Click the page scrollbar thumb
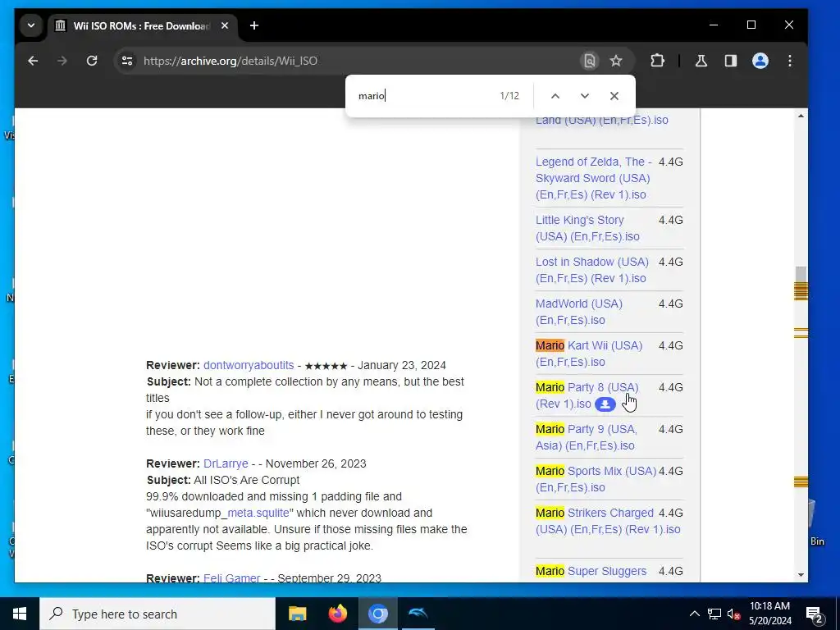Viewport: 840px width, 630px height. (801, 274)
